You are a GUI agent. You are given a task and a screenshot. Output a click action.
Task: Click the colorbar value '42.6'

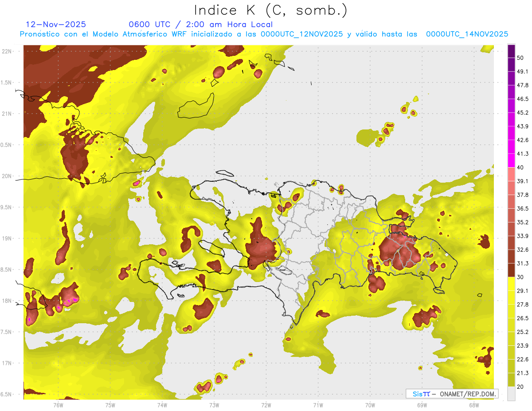[x=523, y=140]
